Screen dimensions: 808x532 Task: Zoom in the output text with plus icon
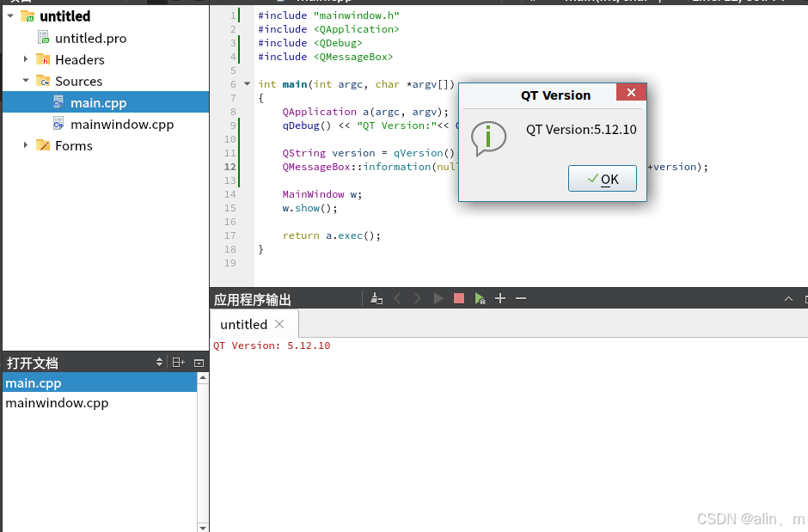point(500,299)
